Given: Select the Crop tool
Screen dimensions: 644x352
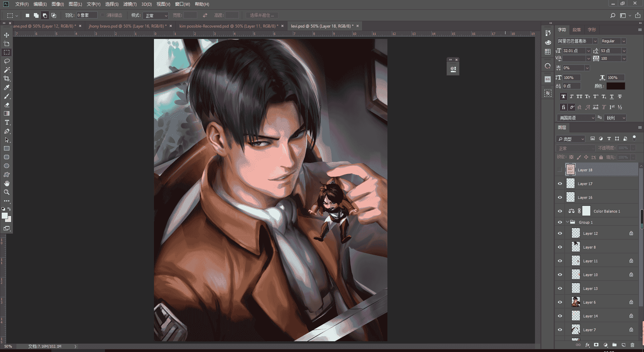Looking at the screenshot, I should (x=6, y=79).
